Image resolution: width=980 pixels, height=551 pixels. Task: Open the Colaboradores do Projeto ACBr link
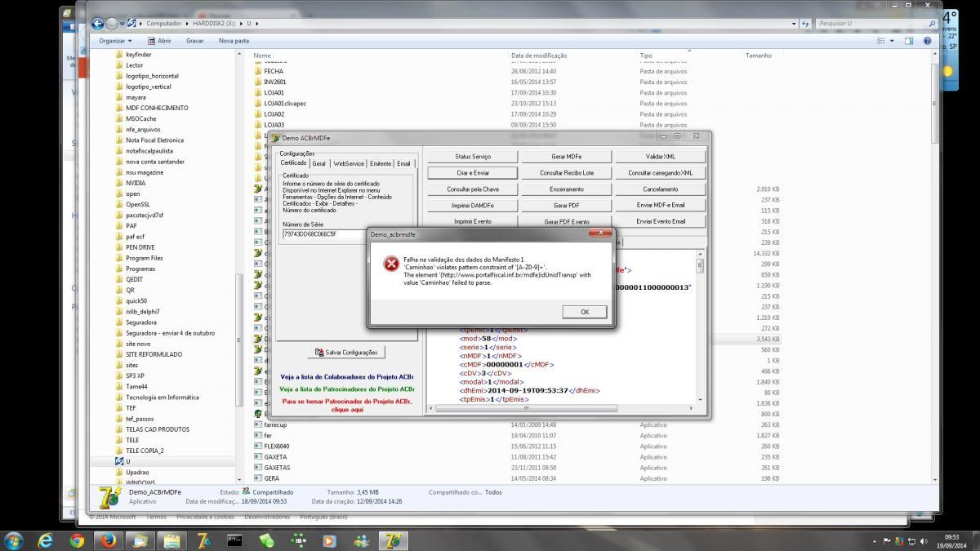[x=347, y=377]
